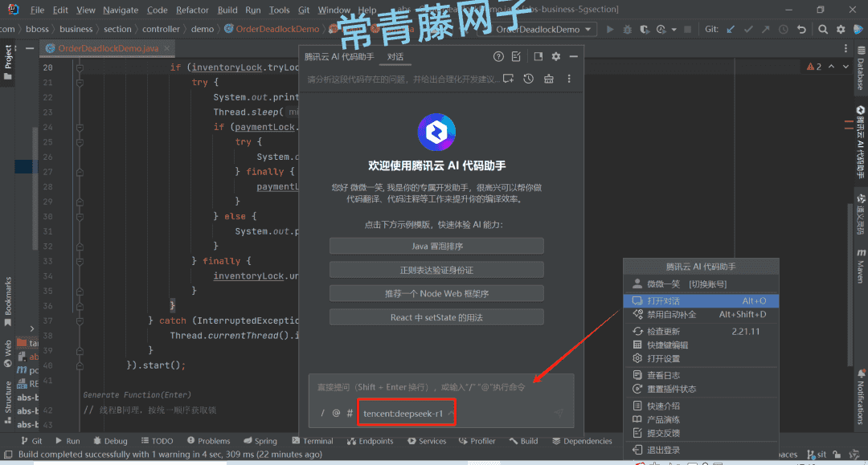The image size is (868, 465).
Task: Open editor tab options three-dot menu
Action: point(845,49)
